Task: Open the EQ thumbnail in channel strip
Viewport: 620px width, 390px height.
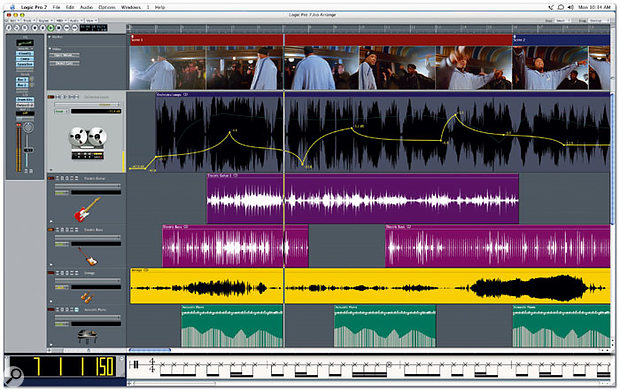Action: click(x=25, y=43)
